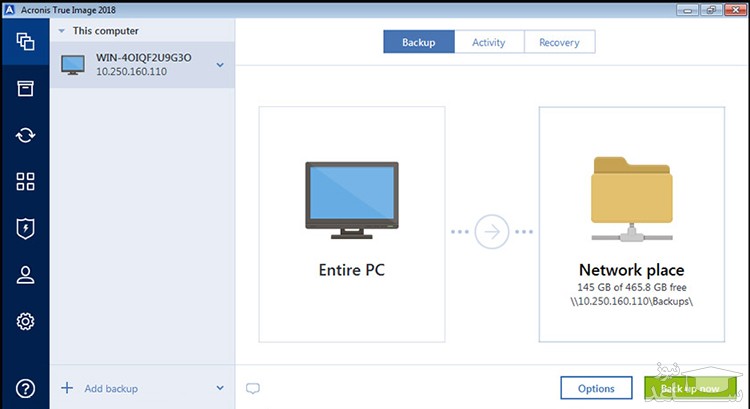Collapse the This computer group
The height and width of the screenshot is (409, 750).
click(x=62, y=31)
